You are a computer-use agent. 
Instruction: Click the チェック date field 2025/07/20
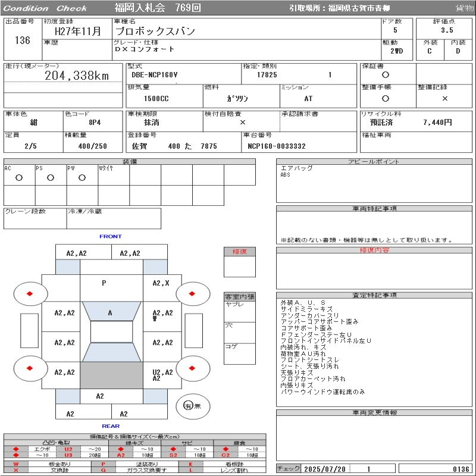325,469
